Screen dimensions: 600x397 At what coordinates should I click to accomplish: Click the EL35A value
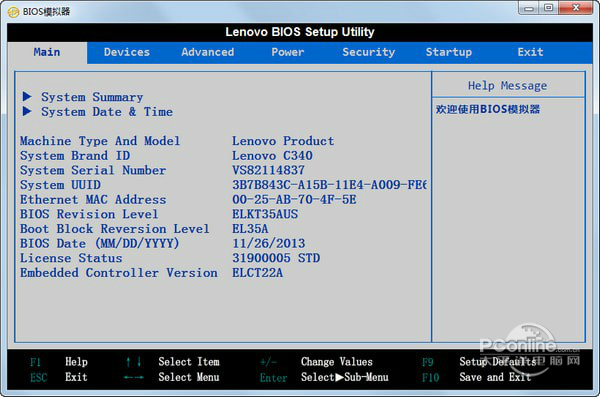coord(250,229)
